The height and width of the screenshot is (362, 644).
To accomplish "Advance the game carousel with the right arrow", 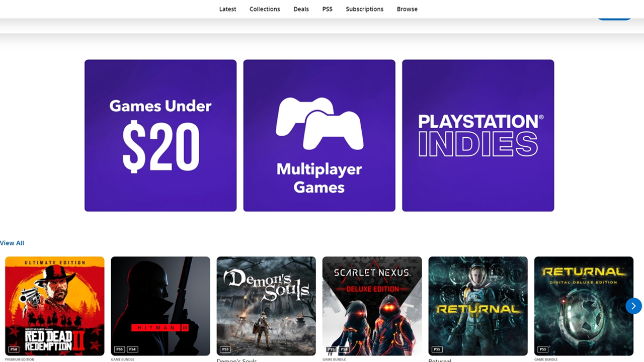I will (633, 306).
